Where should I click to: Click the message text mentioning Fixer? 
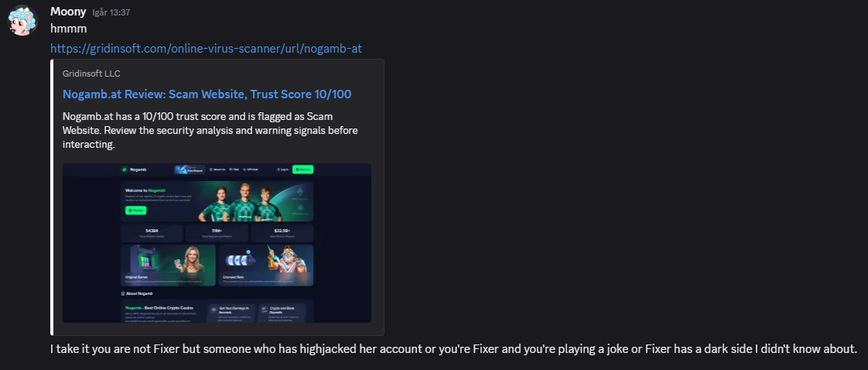point(454,350)
